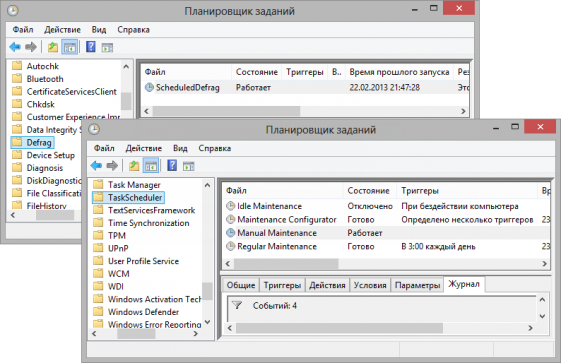Click the Журнал pane scroll down arrow

click(542, 316)
